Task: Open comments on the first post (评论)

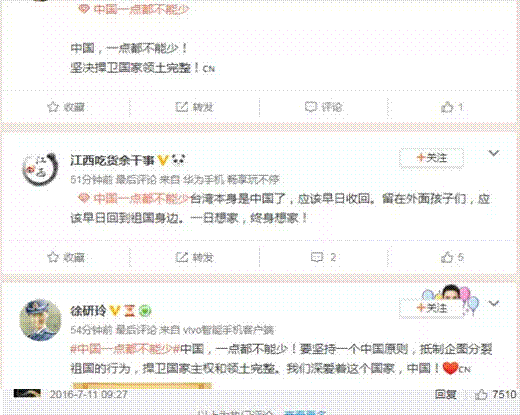Action: 324,107
